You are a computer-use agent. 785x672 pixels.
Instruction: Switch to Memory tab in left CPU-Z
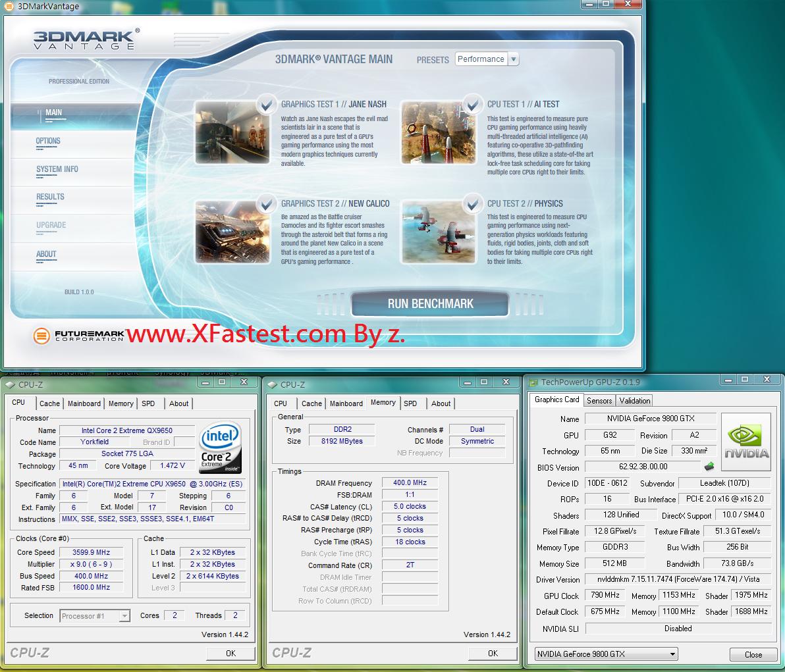[121, 403]
